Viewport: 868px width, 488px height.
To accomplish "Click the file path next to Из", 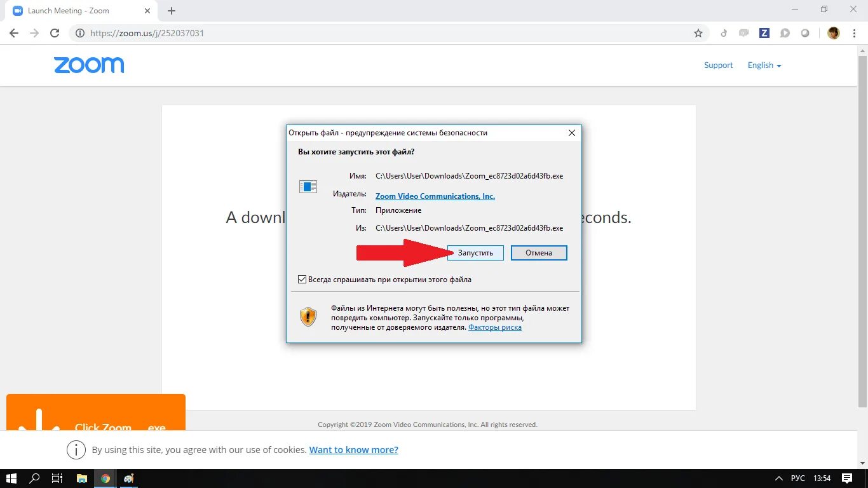I will tap(469, 227).
